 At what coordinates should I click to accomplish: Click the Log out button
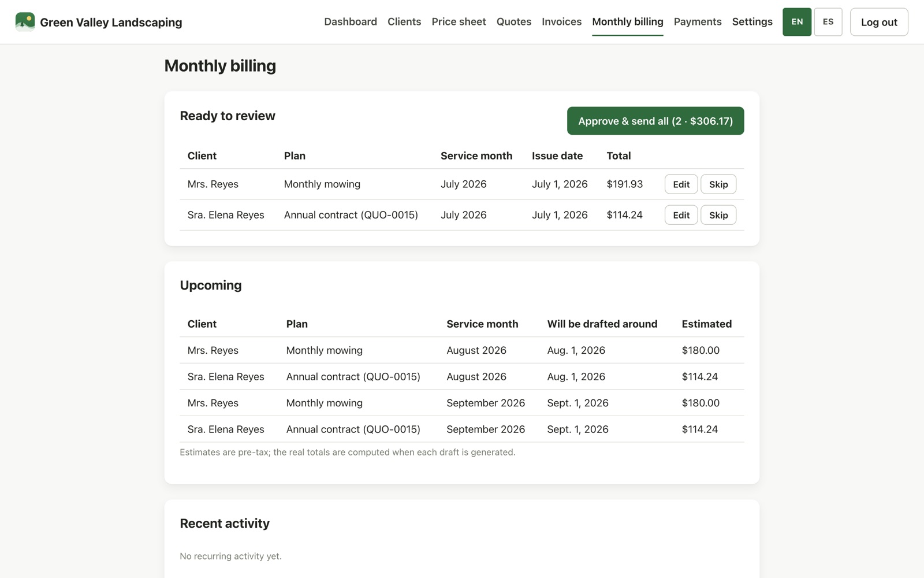879,22
